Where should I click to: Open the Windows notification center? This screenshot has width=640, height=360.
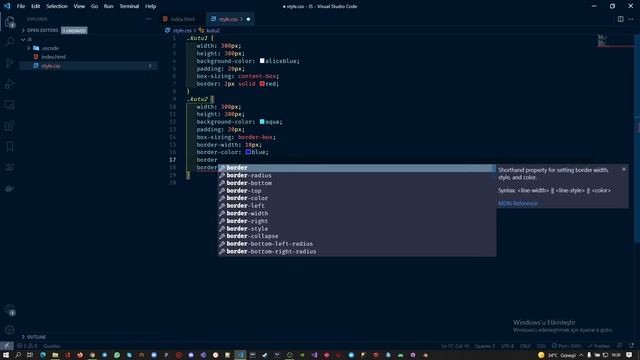point(629,355)
